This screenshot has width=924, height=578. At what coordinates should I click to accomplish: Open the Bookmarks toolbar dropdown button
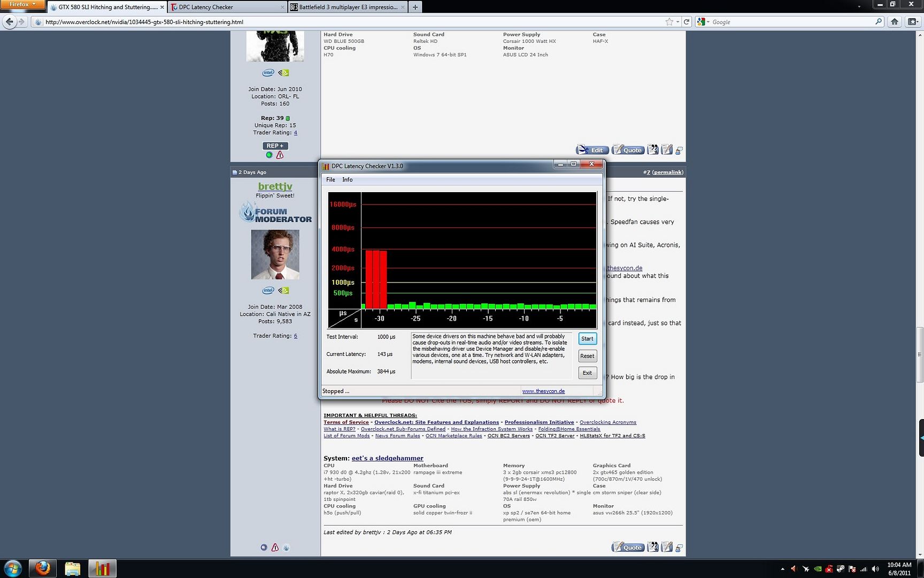coord(912,22)
